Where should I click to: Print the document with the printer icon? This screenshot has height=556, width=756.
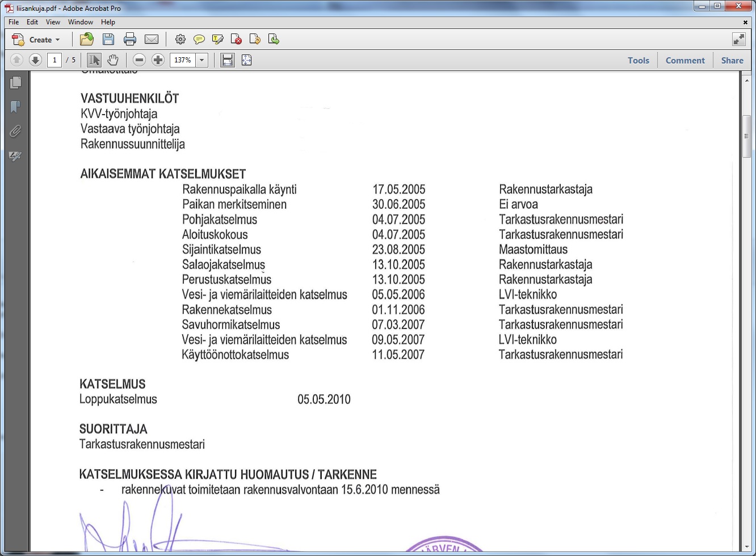(x=130, y=39)
